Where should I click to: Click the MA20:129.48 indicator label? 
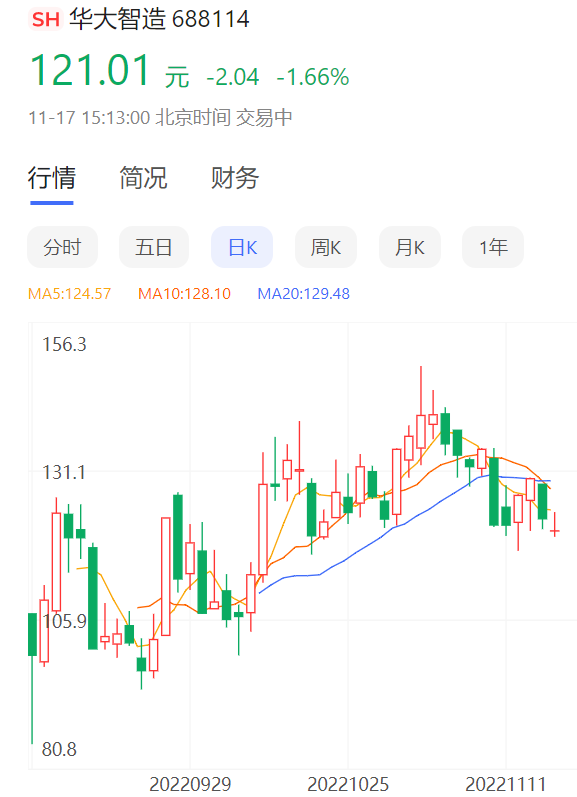[x=303, y=294]
